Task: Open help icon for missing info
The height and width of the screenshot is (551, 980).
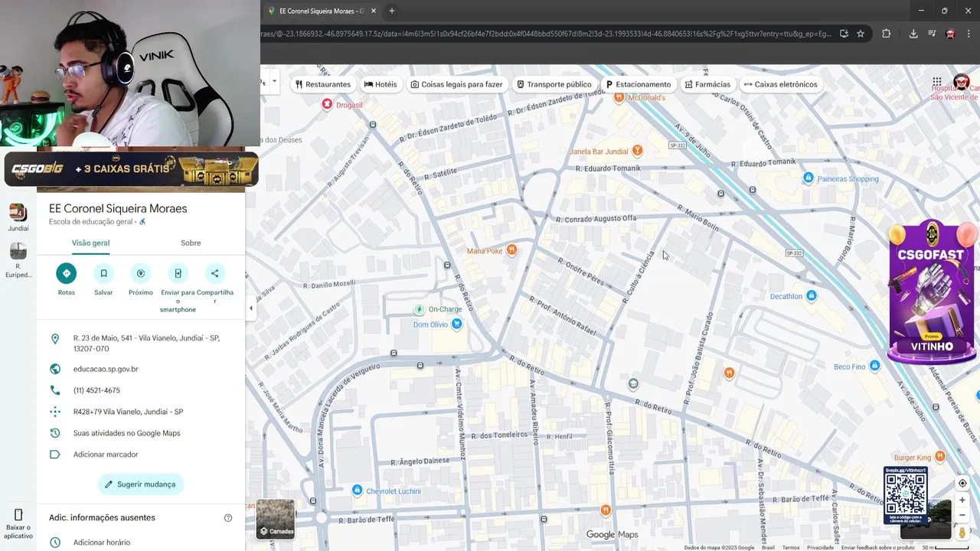Action: (227, 518)
